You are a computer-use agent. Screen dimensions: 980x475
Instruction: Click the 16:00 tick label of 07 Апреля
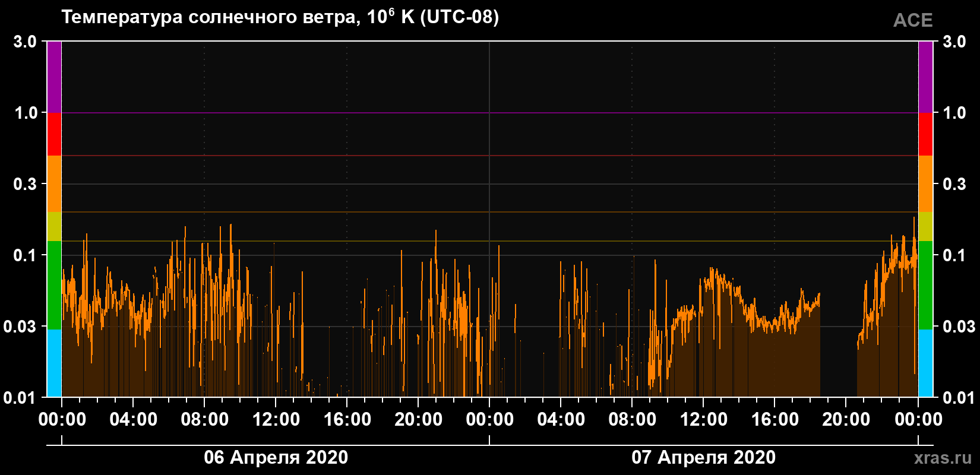click(x=775, y=420)
